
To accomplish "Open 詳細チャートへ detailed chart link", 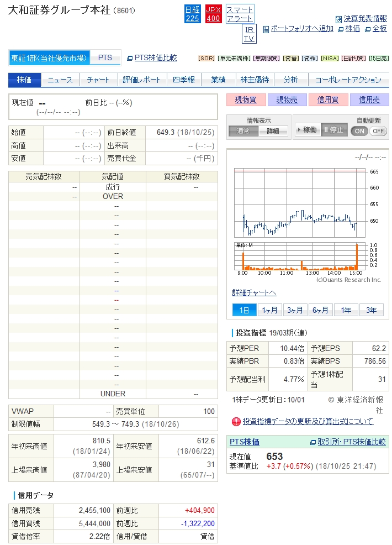I will click(x=254, y=292).
